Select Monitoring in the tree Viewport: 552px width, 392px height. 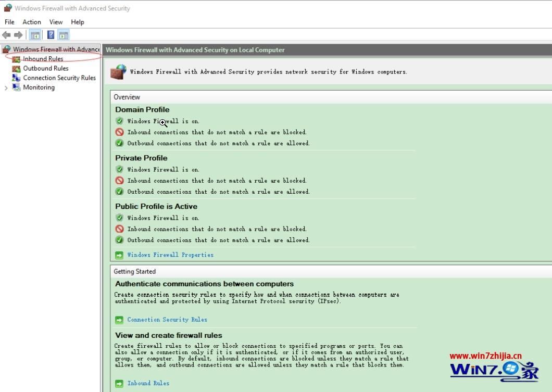(x=39, y=87)
